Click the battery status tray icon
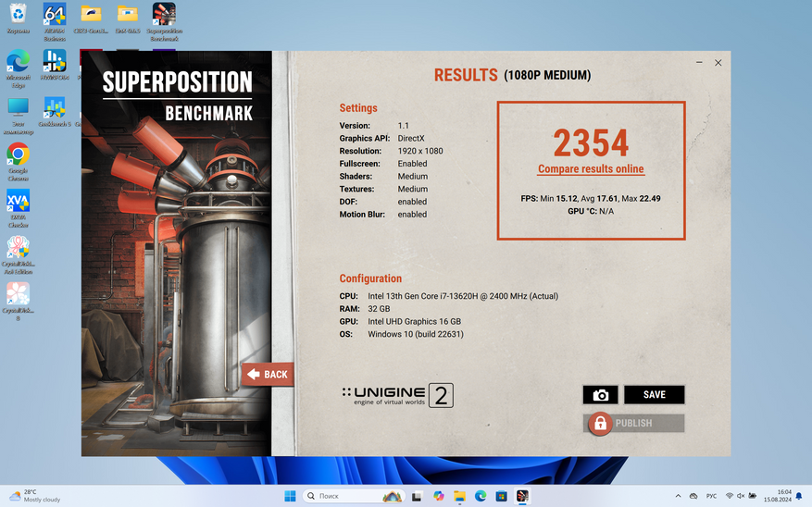 [753, 496]
